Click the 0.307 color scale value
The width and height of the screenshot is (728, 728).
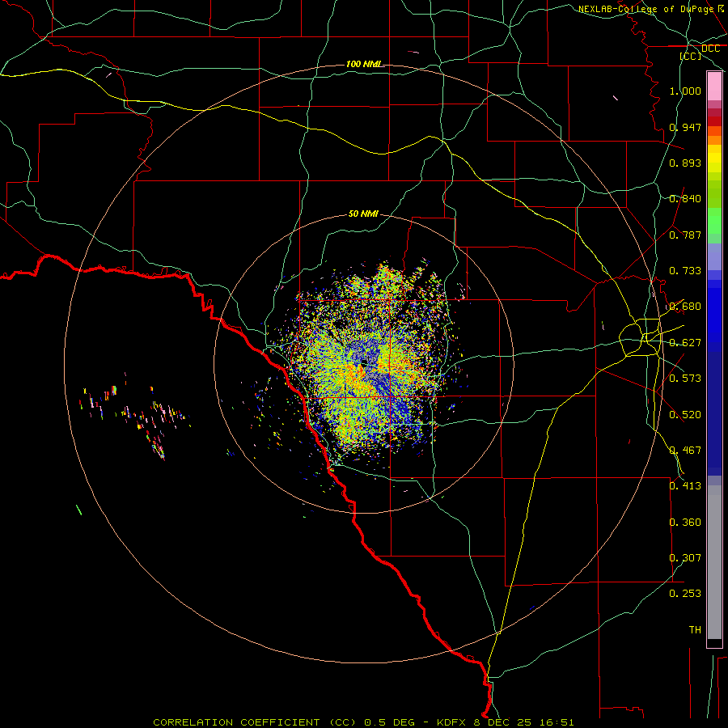click(x=685, y=558)
